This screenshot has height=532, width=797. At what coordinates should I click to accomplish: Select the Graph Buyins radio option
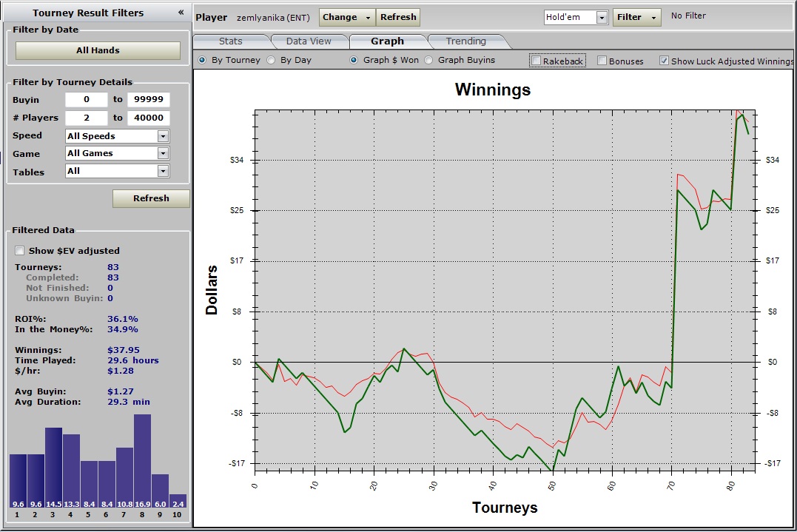(428, 60)
